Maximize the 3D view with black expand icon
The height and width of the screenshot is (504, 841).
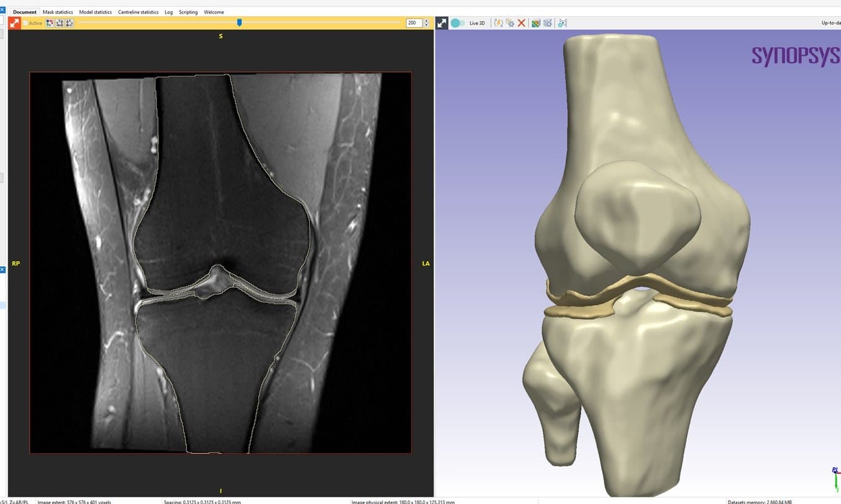[442, 23]
